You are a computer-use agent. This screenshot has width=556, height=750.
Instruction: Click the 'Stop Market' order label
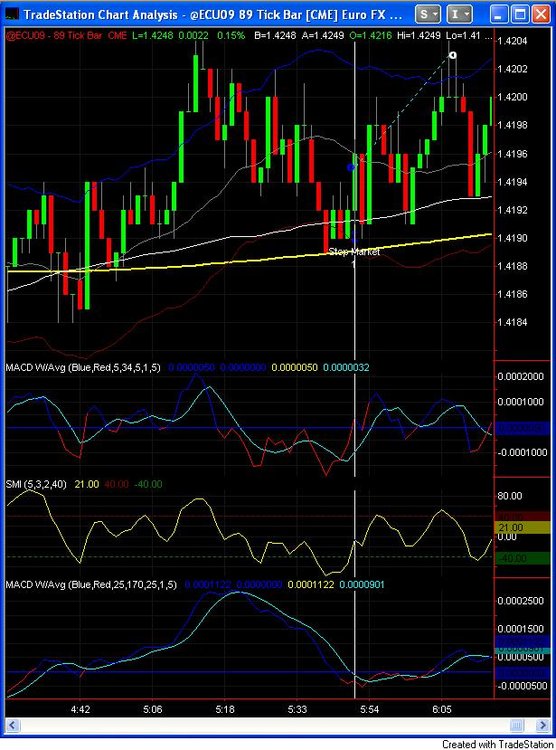click(x=354, y=252)
